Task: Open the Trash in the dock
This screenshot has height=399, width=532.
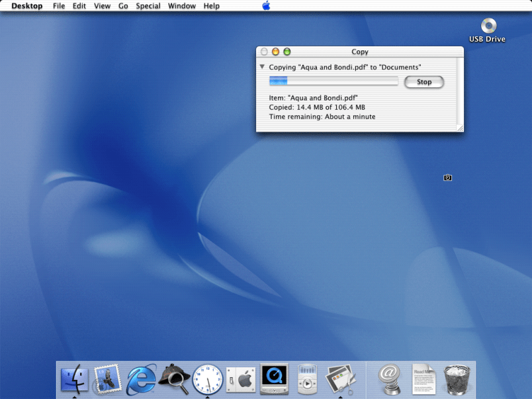Action: [x=457, y=380]
